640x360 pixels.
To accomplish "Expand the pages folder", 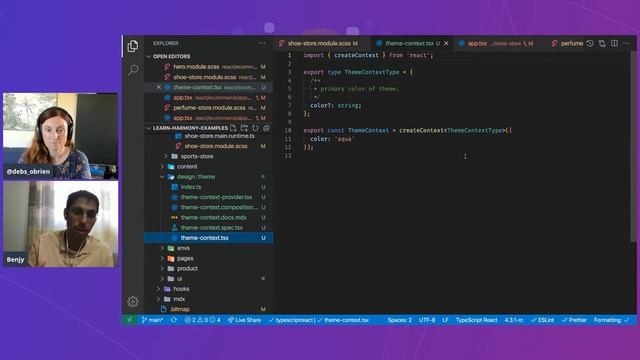I will [x=162, y=258].
